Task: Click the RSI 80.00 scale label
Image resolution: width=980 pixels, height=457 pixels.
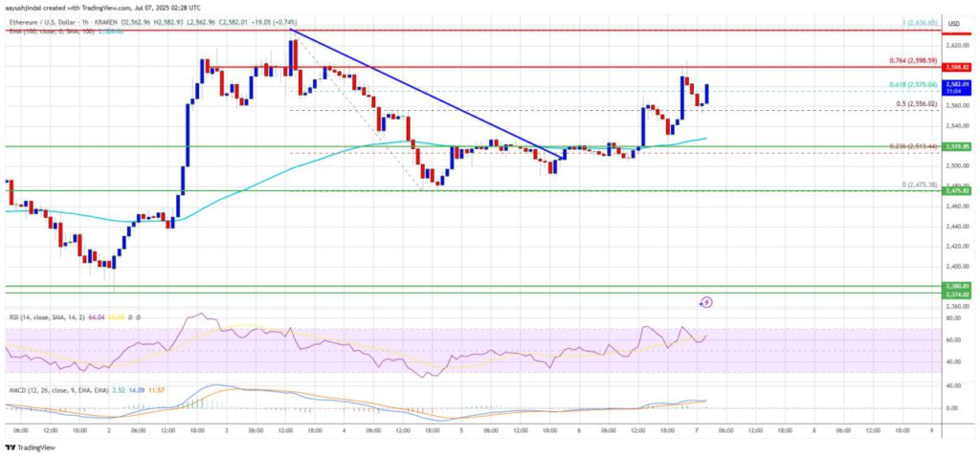Action: 955,318
